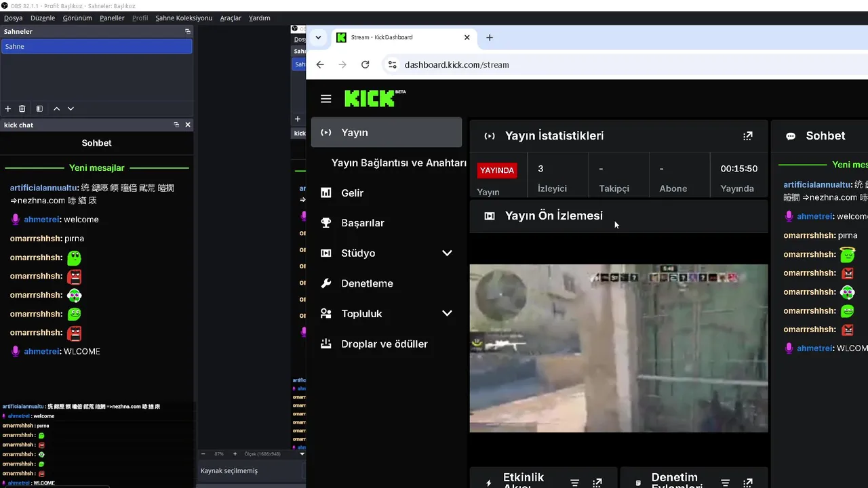Click the Topluluk sidebar item
868x488 pixels.
tap(361, 314)
